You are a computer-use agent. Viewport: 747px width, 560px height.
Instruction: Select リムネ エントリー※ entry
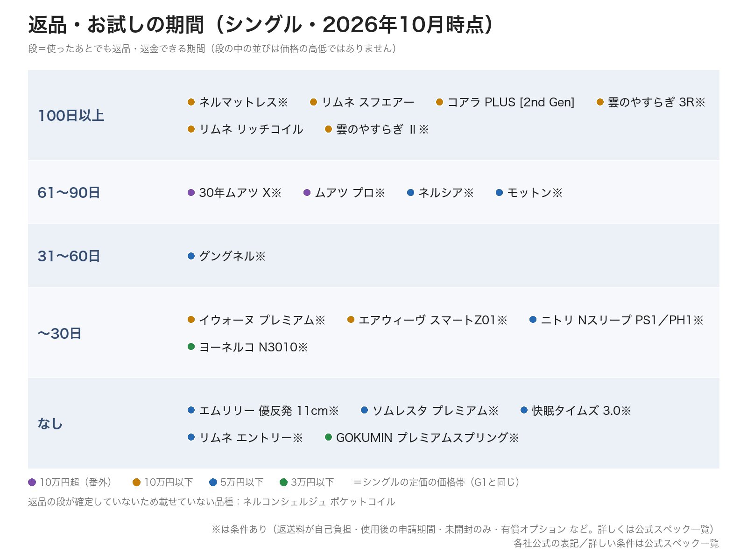click(245, 438)
